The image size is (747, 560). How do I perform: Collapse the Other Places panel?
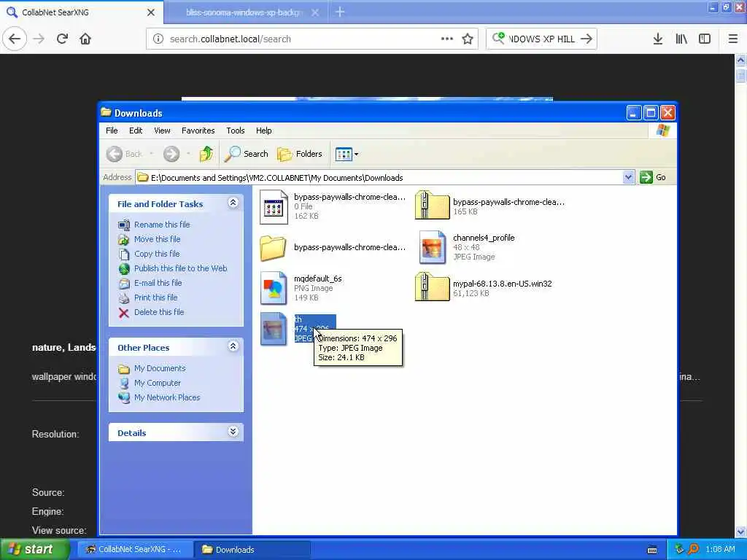(233, 346)
